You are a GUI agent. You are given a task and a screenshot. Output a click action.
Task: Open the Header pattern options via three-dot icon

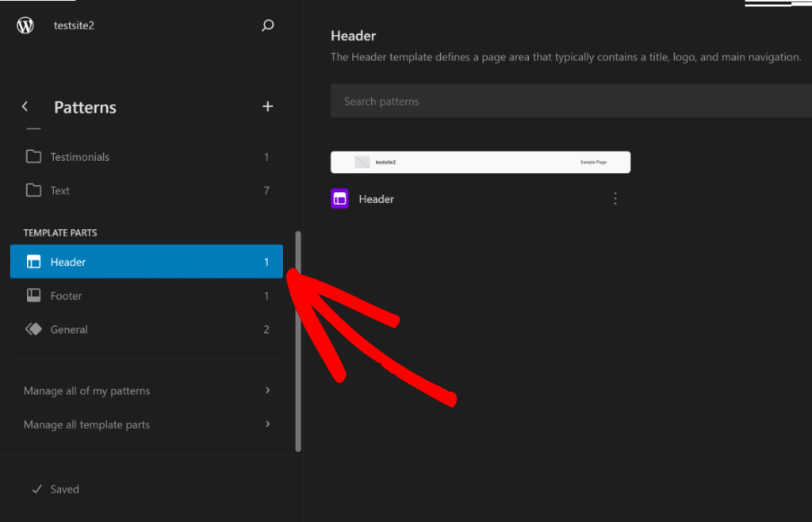pos(615,198)
